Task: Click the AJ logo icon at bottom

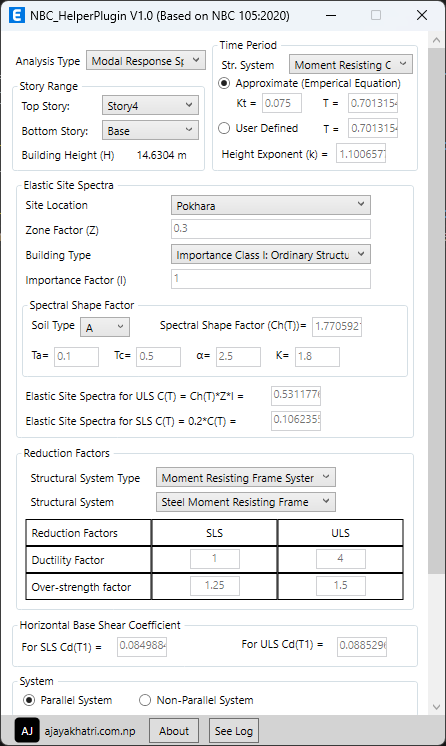Action: pyautogui.click(x=27, y=730)
